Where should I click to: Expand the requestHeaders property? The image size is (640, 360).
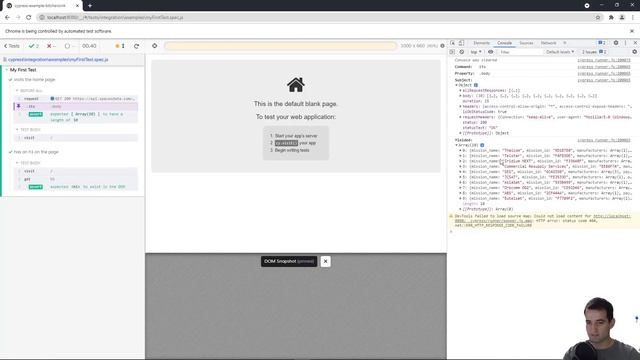point(460,117)
